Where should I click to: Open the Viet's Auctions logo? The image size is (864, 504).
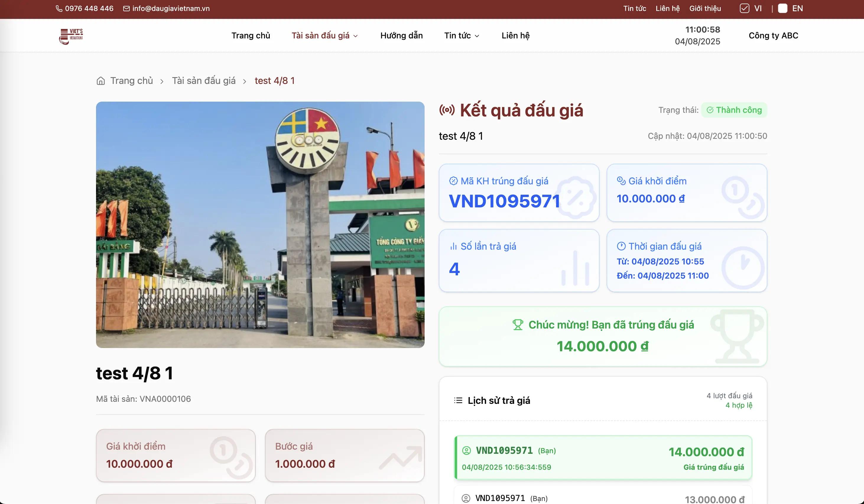point(71,36)
